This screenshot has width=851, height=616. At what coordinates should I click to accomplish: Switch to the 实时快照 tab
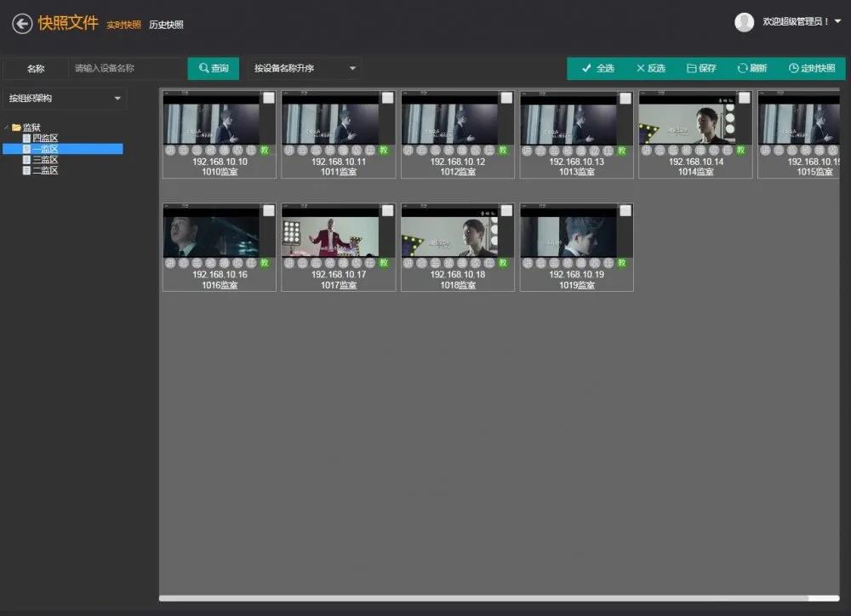(123, 25)
